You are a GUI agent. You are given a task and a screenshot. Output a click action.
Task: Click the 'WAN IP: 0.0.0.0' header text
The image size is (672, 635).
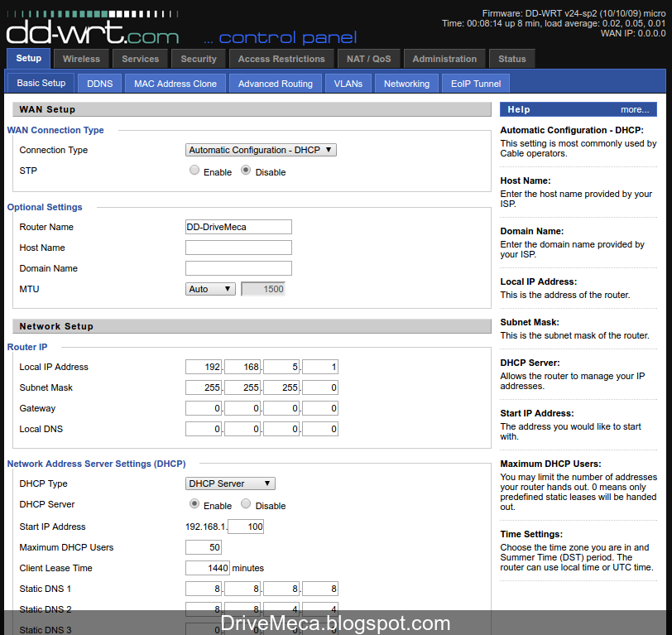pos(633,33)
